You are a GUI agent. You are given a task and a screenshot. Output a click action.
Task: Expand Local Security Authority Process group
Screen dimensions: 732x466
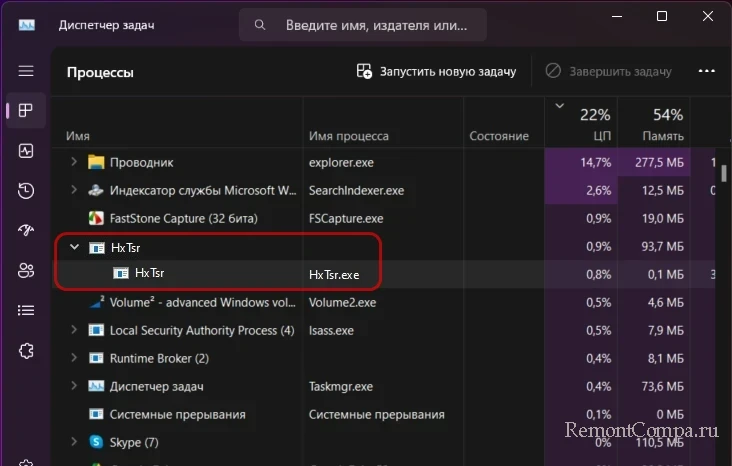coord(73,330)
